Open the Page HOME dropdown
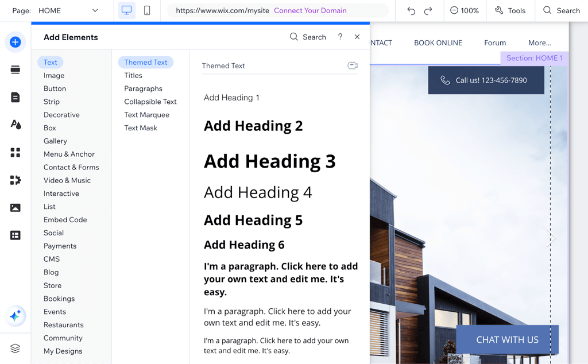This screenshot has height=364, width=588. pyautogui.click(x=68, y=10)
